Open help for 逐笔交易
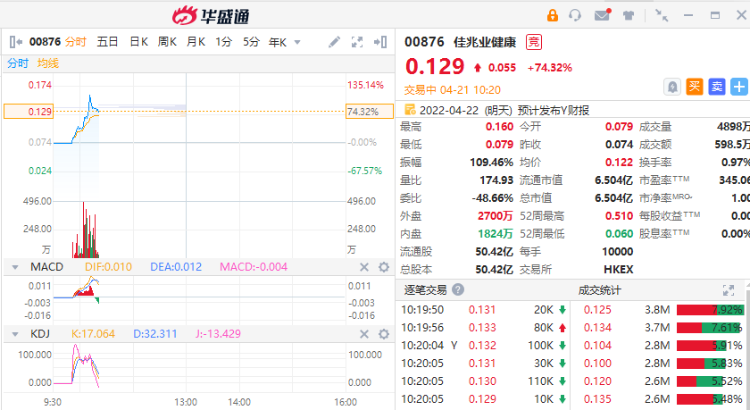The image size is (750, 410). [458, 289]
